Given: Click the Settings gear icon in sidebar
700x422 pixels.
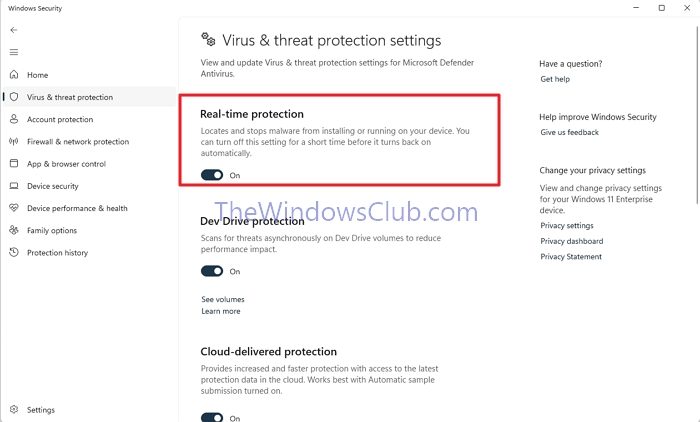Looking at the screenshot, I should coord(14,409).
